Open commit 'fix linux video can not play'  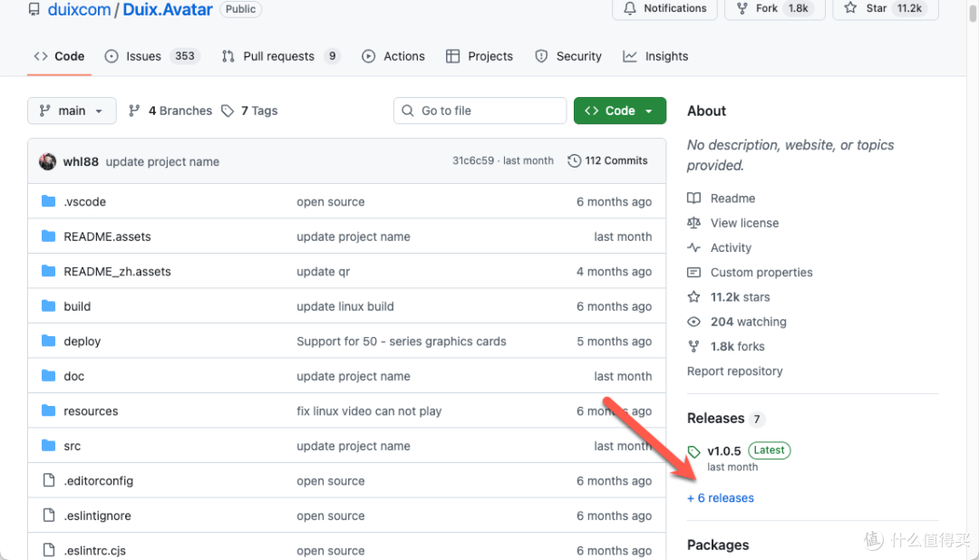click(369, 411)
